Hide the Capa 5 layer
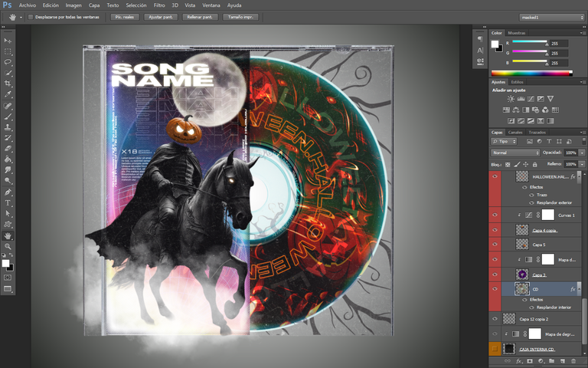This screenshot has height=368, width=588. point(495,244)
